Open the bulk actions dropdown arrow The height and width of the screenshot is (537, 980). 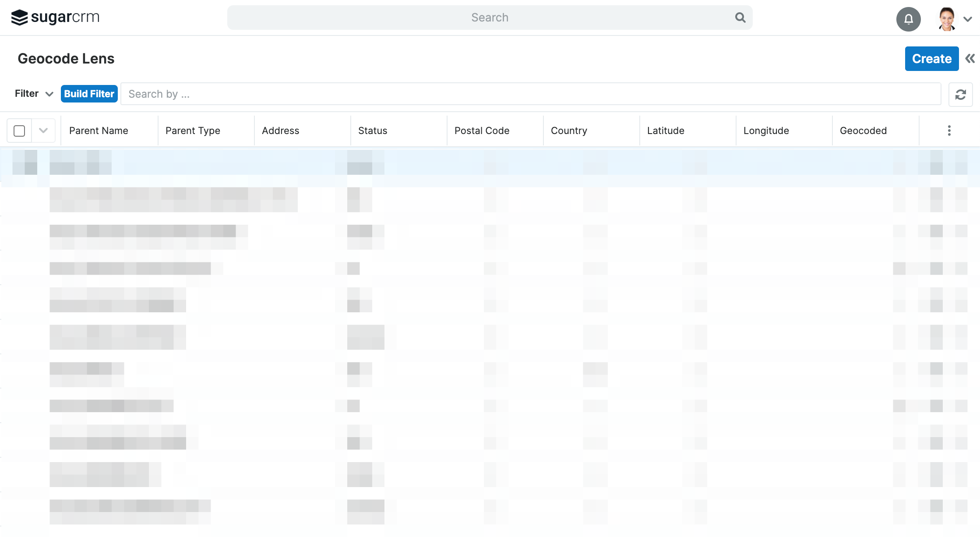(x=43, y=131)
